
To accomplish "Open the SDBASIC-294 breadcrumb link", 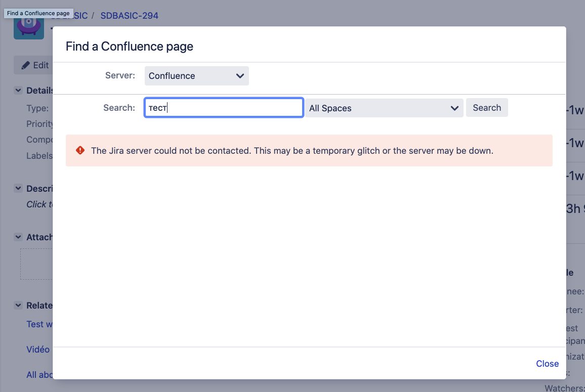I will 129,16.
